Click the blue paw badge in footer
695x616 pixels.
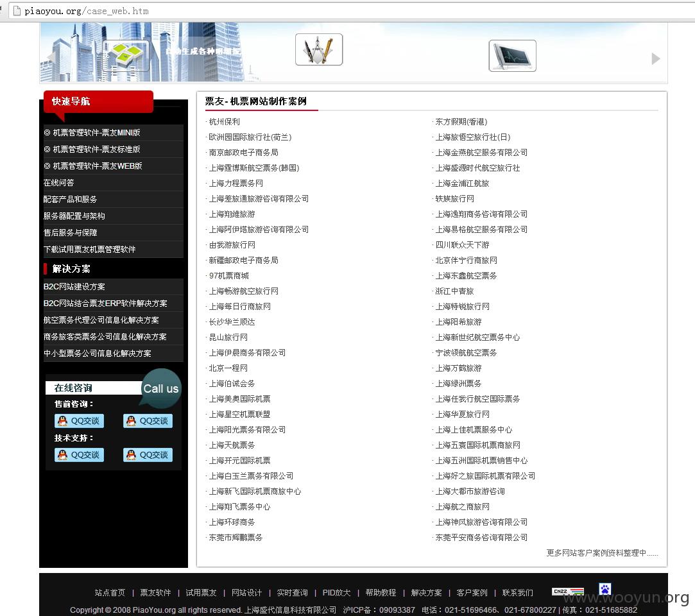click(605, 589)
